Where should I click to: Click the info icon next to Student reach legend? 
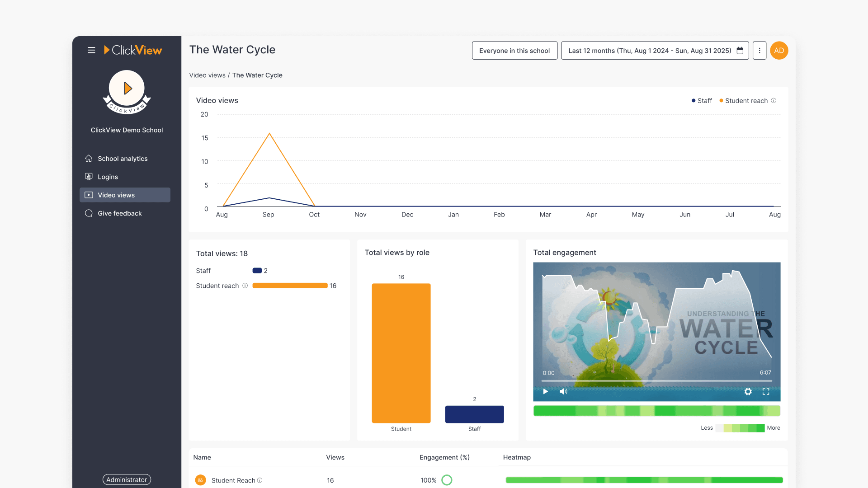(x=774, y=101)
